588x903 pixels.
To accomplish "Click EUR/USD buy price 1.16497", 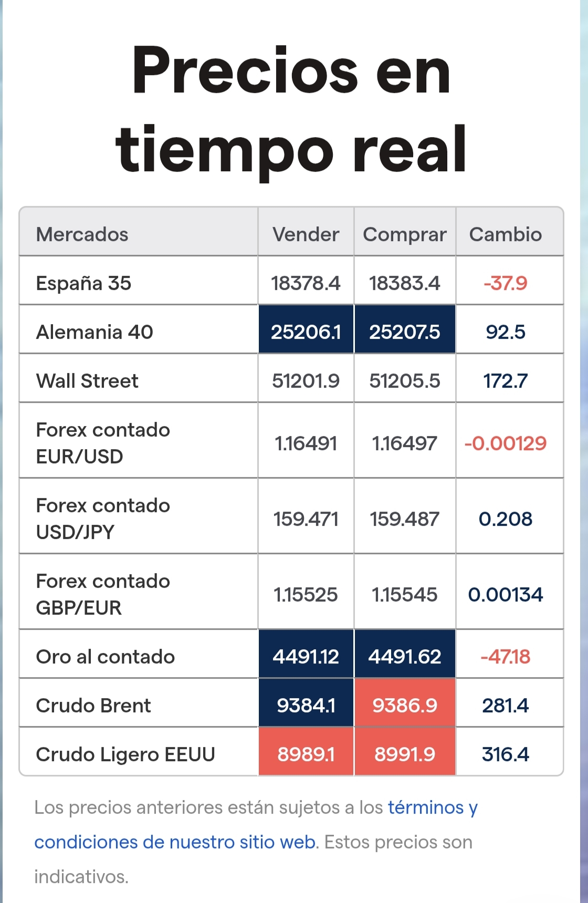I will click(405, 443).
